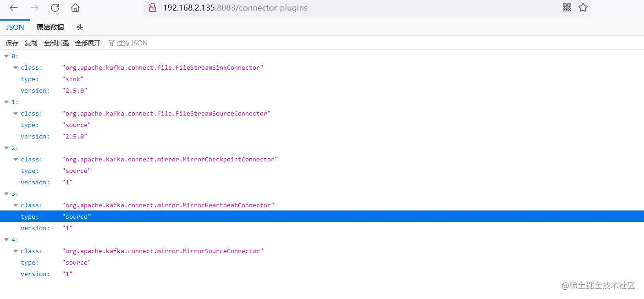Screen dimensions: 644x299
Task: Click the "version:" key under item 4
Action: (35, 274)
